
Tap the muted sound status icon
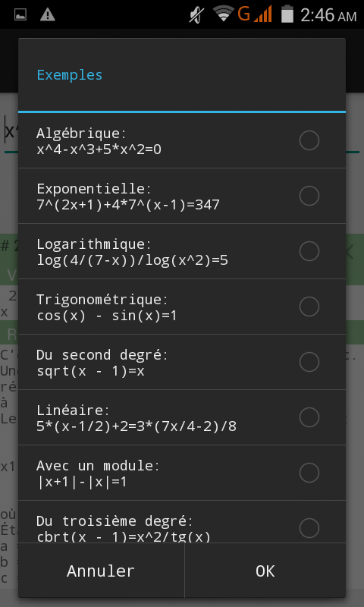pyautogui.click(x=197, y=15)
